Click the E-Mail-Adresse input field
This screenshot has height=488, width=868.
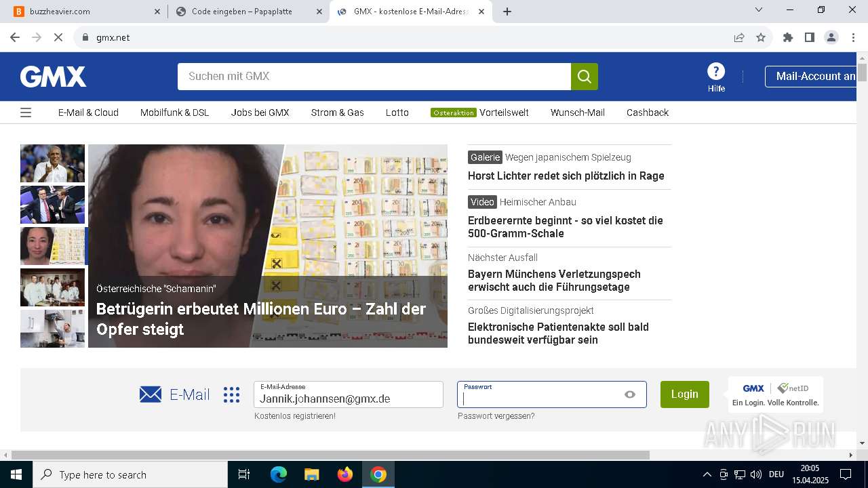point(349,394)
